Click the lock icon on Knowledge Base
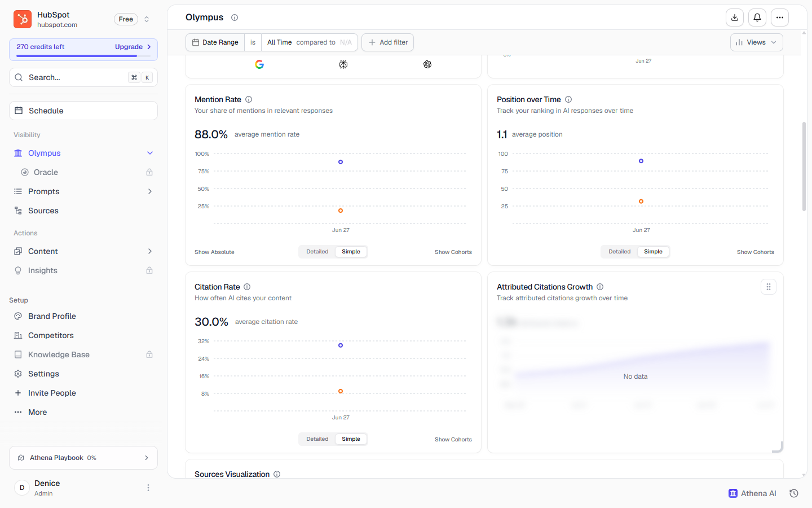Image resolution: width=812 pixels, height=508 pixels. click(149, 354)
